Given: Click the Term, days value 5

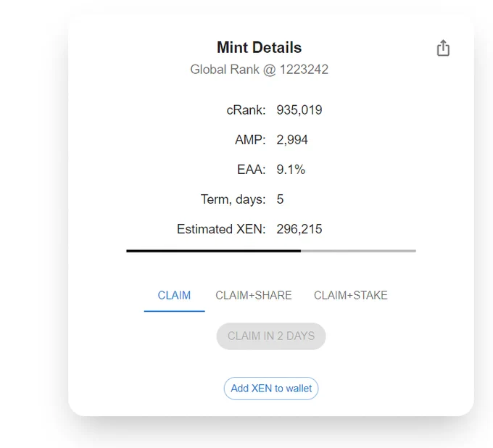Looking at the screenshot, I should pos(280,199).
